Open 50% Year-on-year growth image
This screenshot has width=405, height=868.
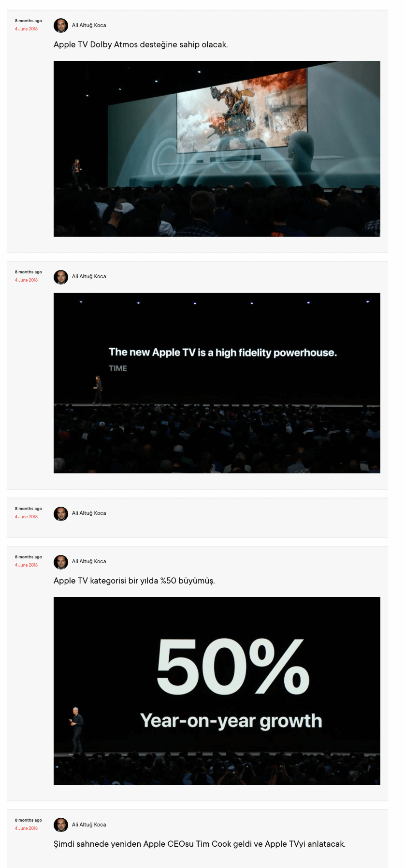217,691
